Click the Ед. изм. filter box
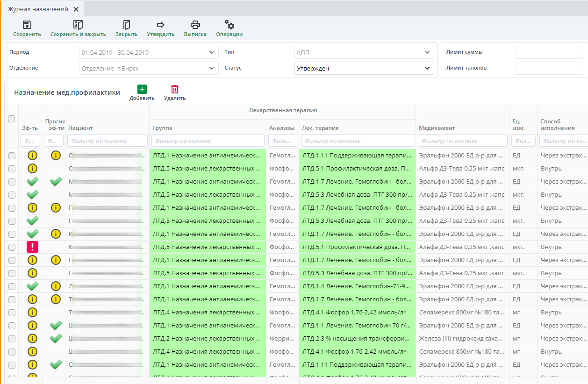 point(523,141)
